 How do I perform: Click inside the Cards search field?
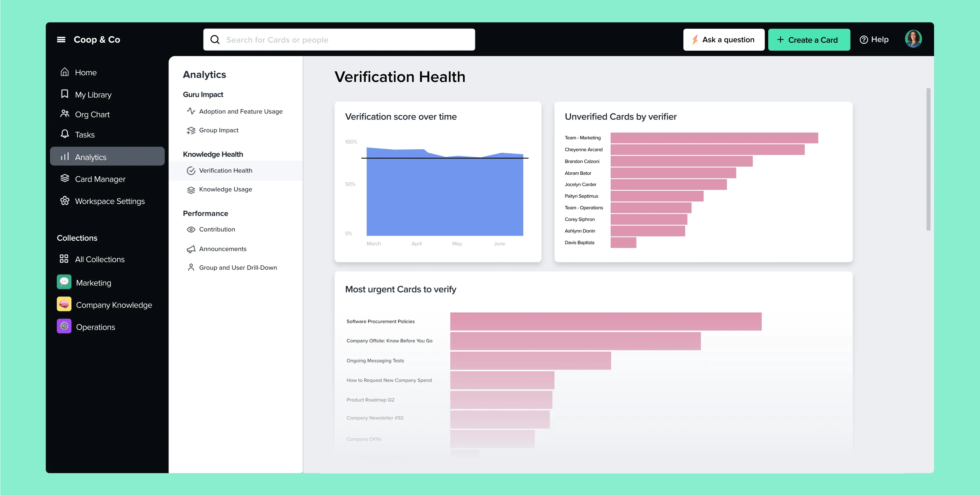343,39
